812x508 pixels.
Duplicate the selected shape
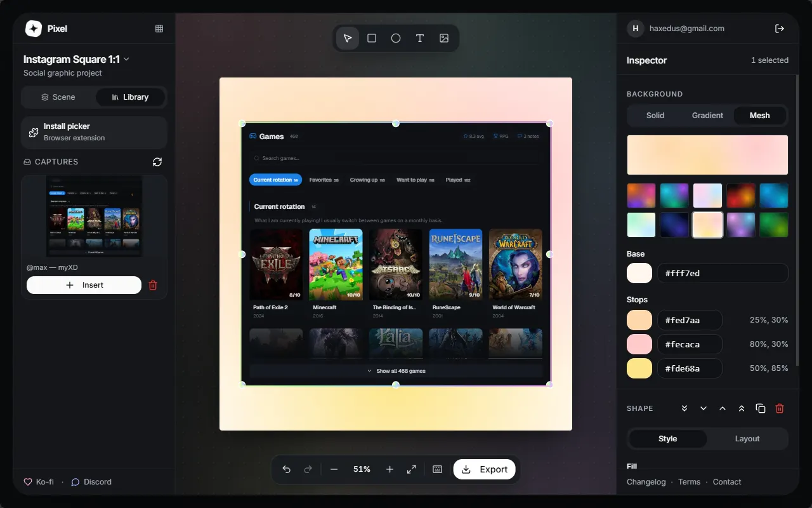[x=761, y=408]
